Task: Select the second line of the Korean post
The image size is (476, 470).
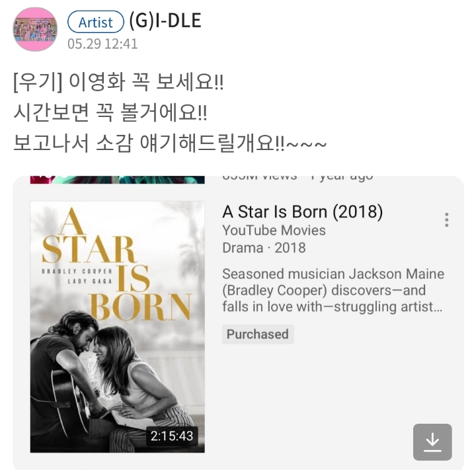Action: [x=110, y=112]
